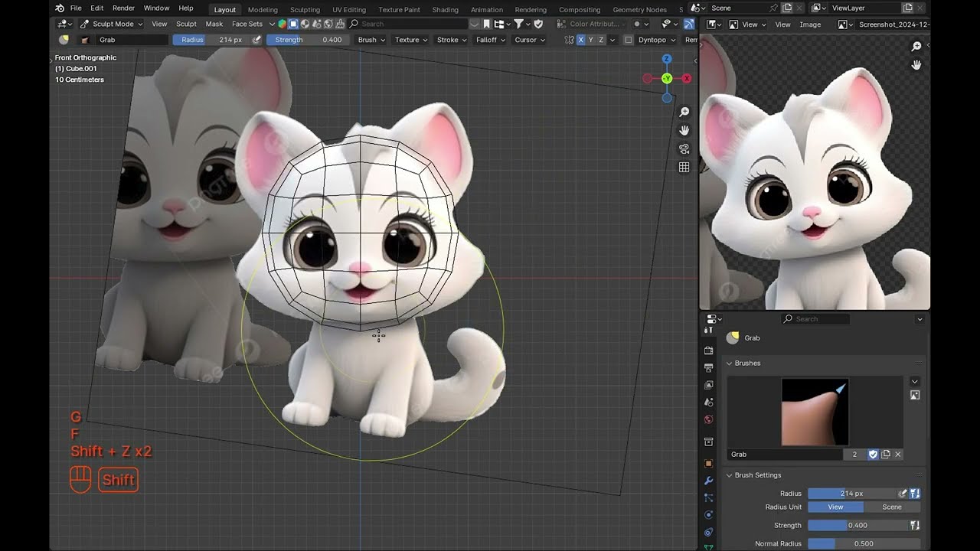Screen dimensions: 980x551
Task: Open the viewport View menu
Action: (159, 24)
